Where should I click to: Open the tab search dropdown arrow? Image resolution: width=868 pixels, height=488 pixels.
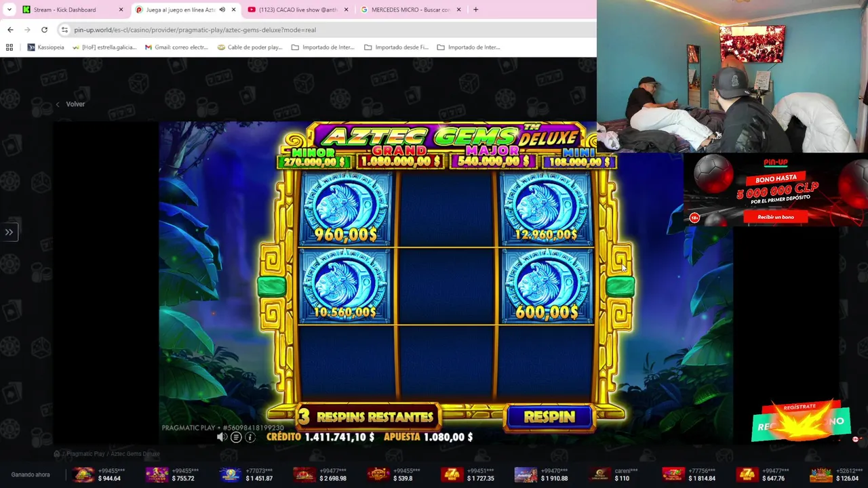pos(9,9)
